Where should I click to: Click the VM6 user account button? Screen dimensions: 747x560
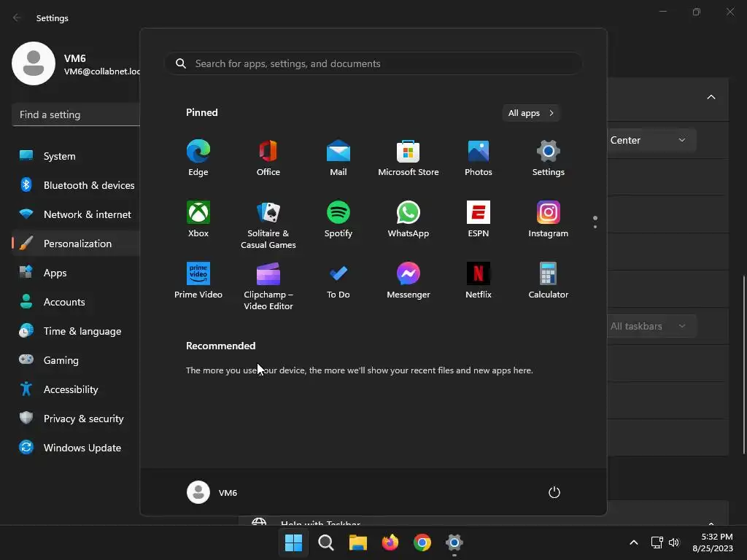[212, 492]
